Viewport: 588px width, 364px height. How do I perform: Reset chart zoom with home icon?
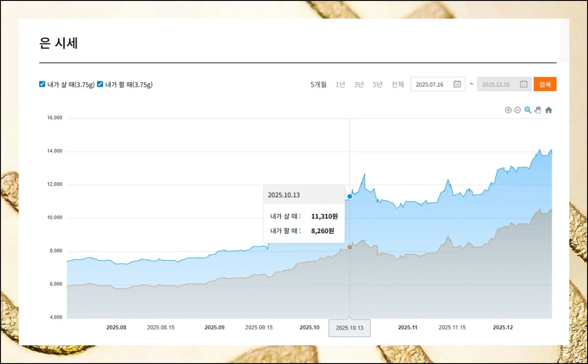click(548, 110)
